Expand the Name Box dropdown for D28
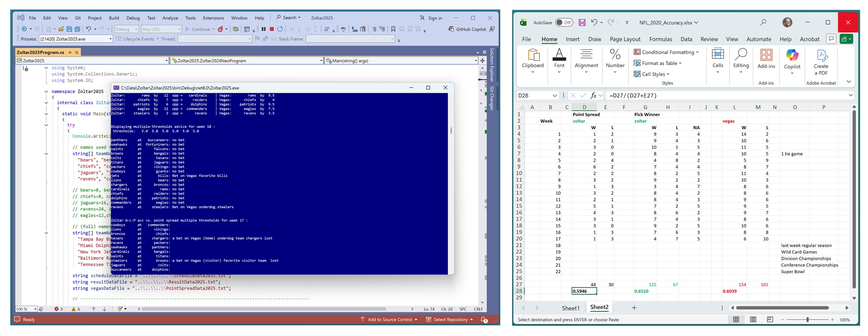The width and height of the screenshot is (868, 336). tap(554, 96)
